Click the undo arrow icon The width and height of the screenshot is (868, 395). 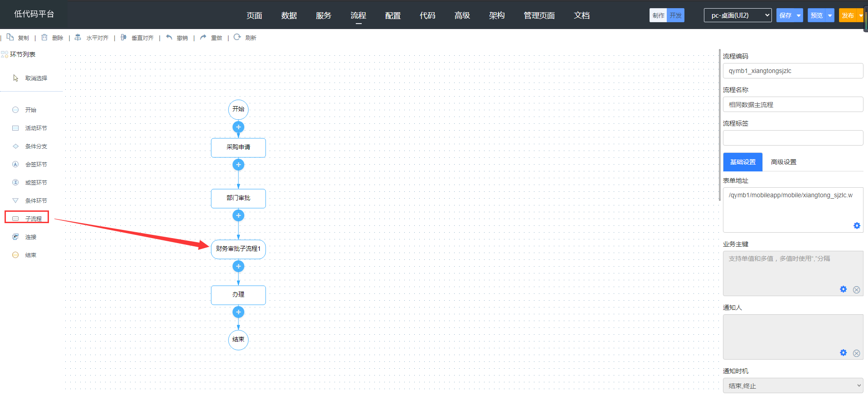169,37
